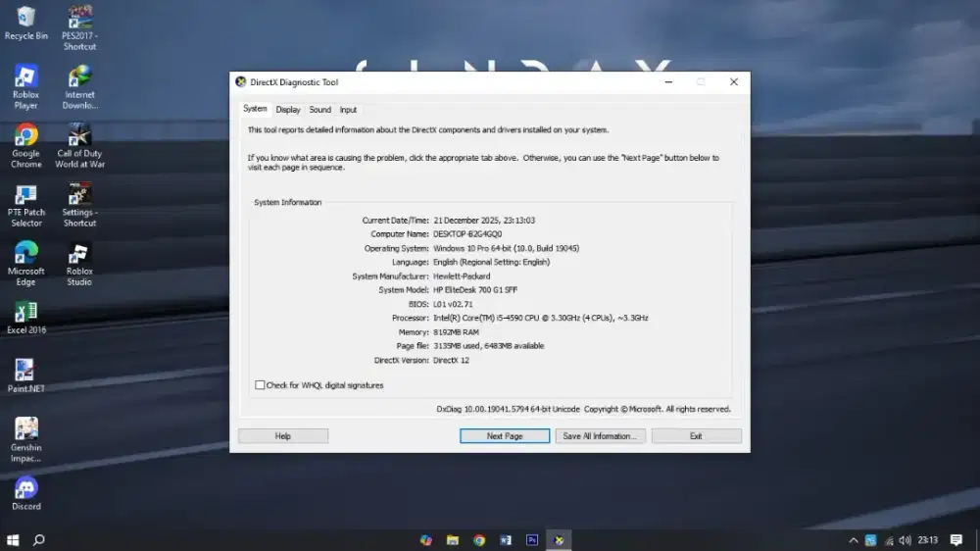Click the Intel Core i5-4590 processor value
This screenshot has height=551, width=980.
(x=541, y=318)
